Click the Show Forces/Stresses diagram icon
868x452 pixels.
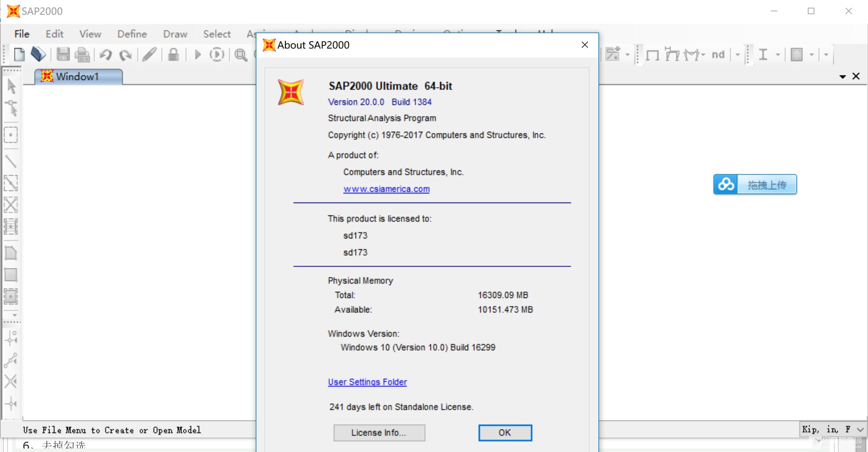pyautogui.click(x=692, y=55)
